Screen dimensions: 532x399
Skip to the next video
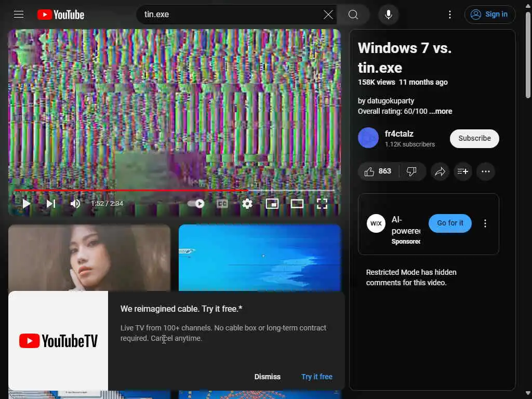(51, 204)
